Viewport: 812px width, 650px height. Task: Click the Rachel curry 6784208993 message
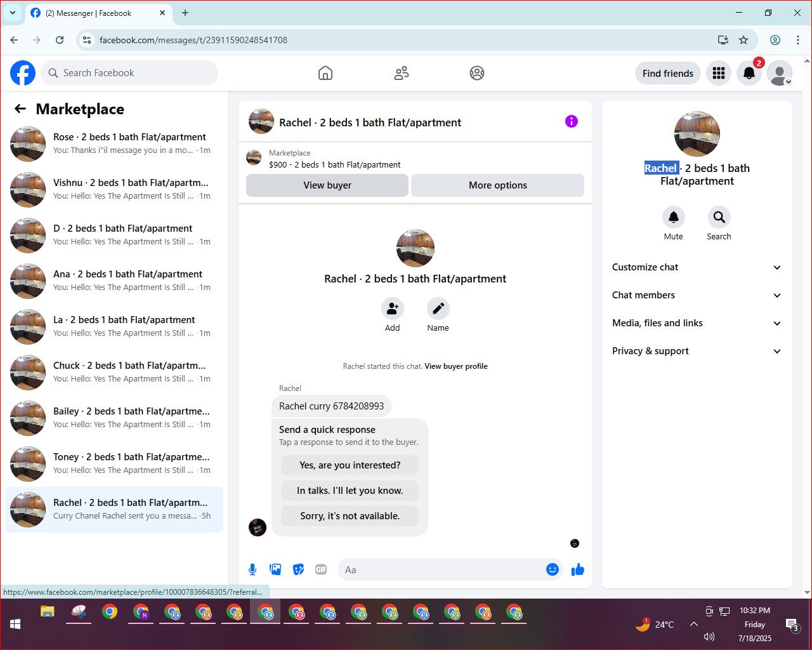pos(332,406)
